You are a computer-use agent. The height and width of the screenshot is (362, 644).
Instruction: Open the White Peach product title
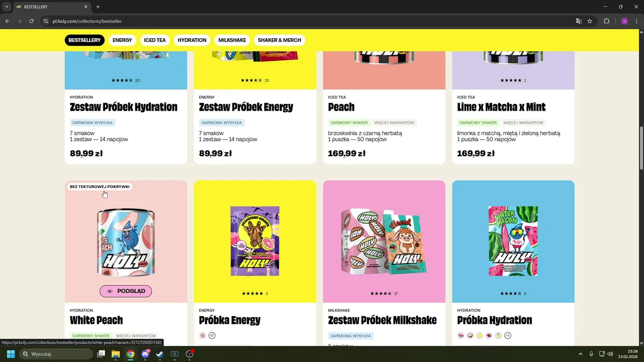tap(96, 320)
